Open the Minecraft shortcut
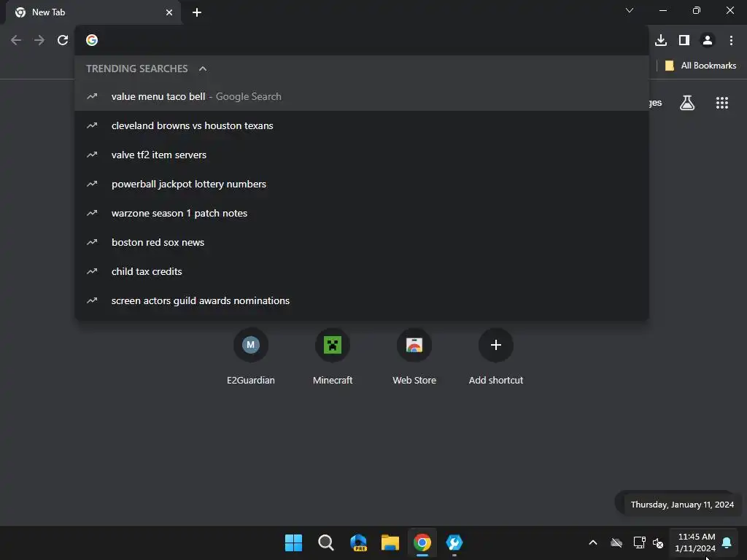The image size is (747, 560). [x=333, y=356]
